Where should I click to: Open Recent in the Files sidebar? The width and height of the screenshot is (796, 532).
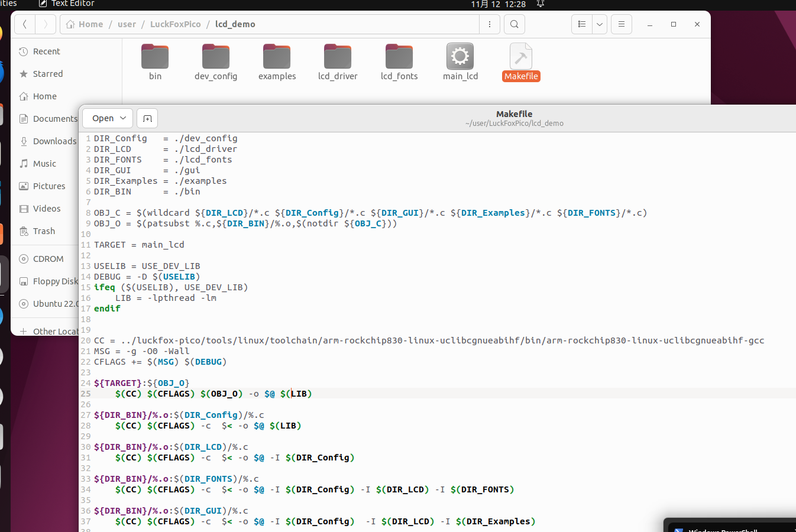47,51
